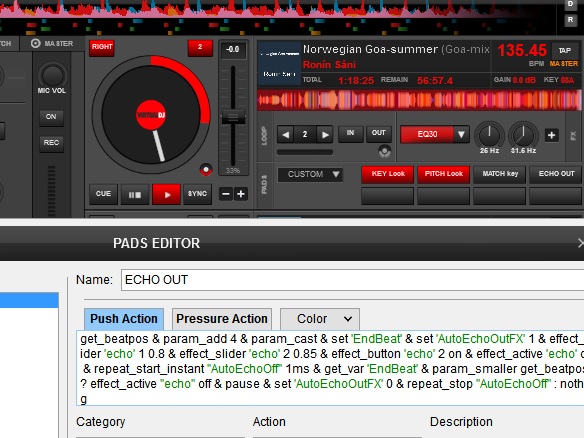Switch to the Pressure Action tab

point(222,319)
